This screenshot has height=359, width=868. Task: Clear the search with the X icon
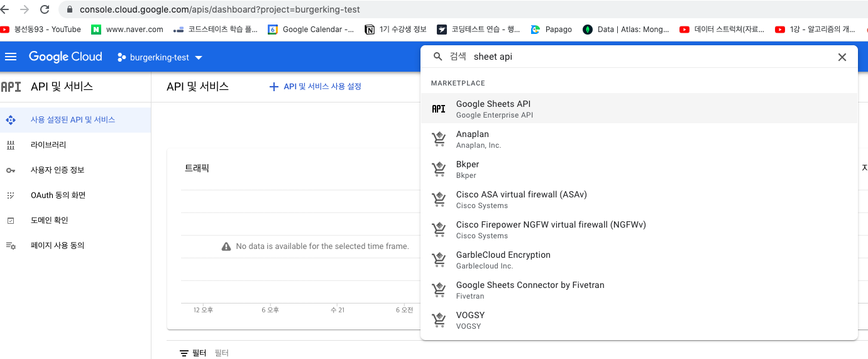tap(842, 57)
